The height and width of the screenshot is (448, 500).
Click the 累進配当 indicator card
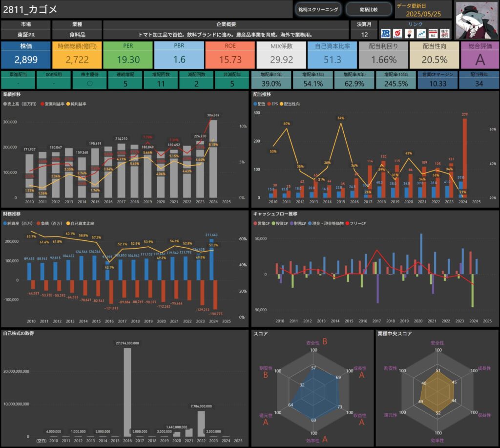(x=18, y=80)
